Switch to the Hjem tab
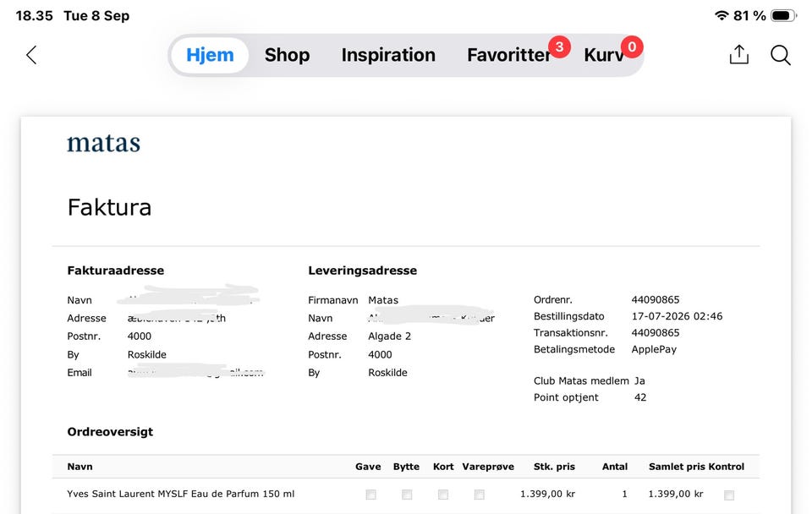This screenshot has width=812, height=514. click(x=210, y=55)
